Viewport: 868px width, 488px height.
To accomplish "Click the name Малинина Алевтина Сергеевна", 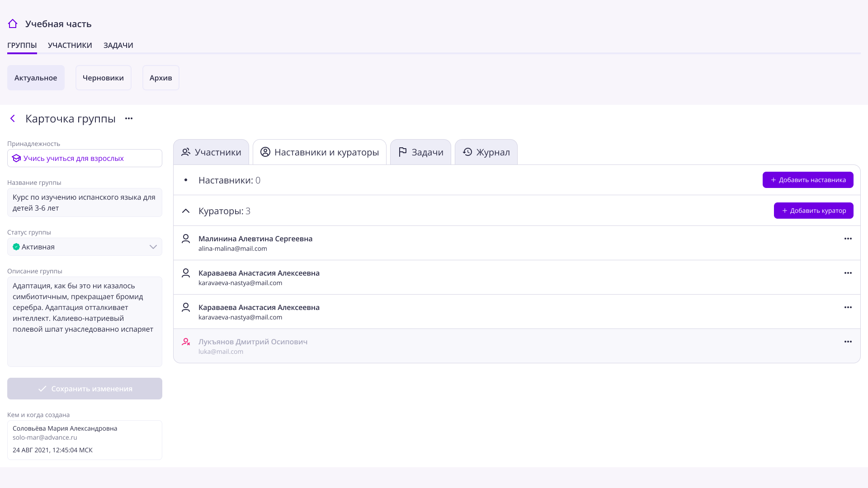I will (255, 239).
